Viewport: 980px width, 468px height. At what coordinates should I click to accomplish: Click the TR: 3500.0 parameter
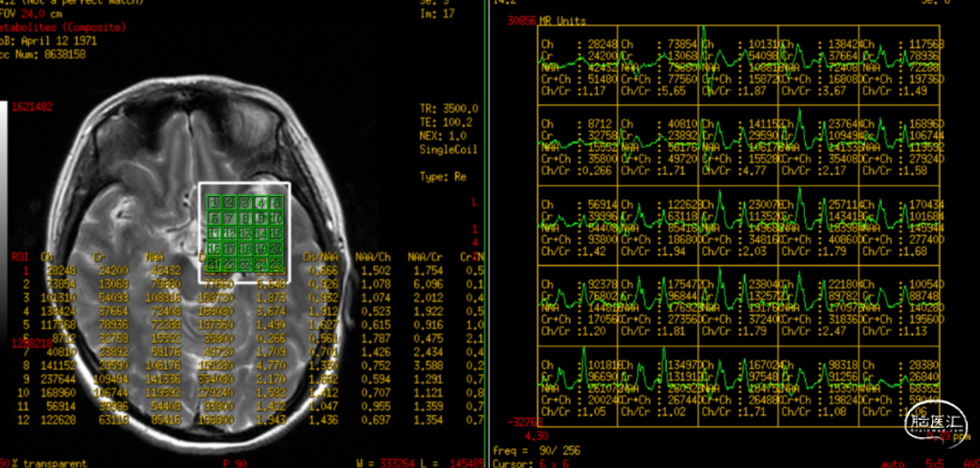(x=449, y=108)
